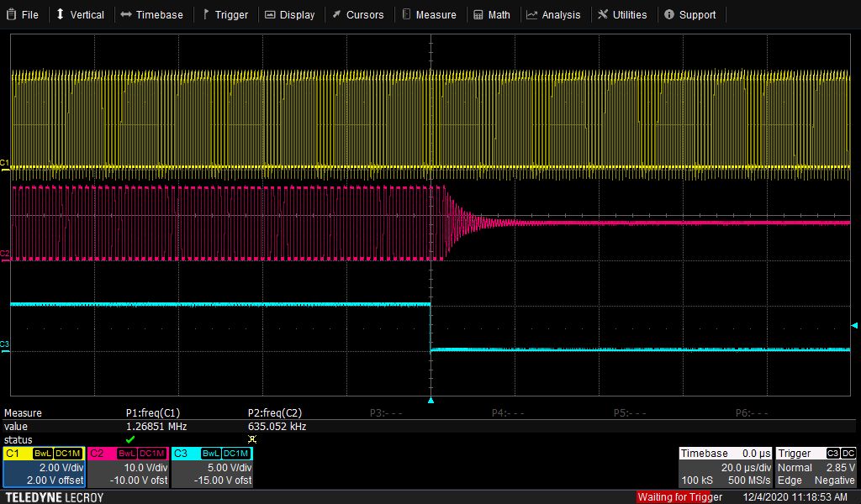Click the Trigger flag icon
The height and width of the screenshot is (504, 861).
coord(204,14)
